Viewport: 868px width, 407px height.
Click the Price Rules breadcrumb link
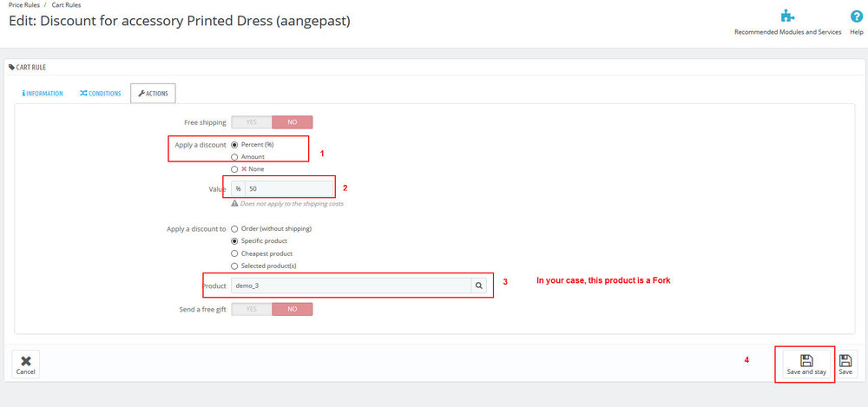(24, 5)
